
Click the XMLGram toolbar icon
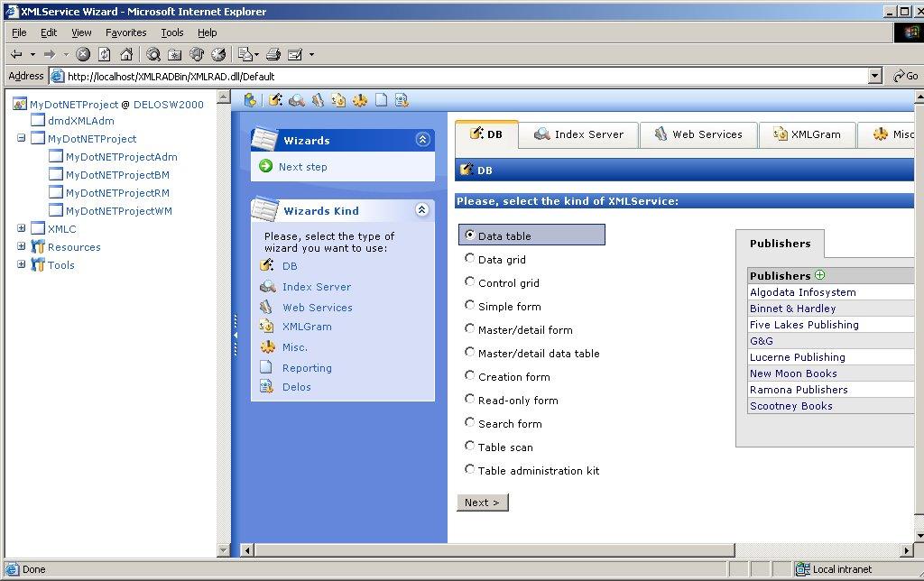pyautogui.click(x=338, y=100)
